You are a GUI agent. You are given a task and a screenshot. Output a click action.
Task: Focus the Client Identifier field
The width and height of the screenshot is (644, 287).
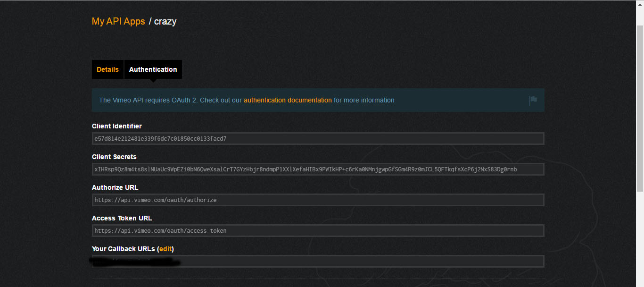click(x=318, y=139)
